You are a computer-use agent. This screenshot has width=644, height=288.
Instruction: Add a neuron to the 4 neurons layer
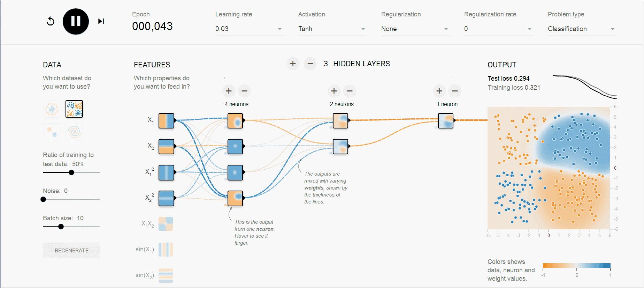(229, 91)
